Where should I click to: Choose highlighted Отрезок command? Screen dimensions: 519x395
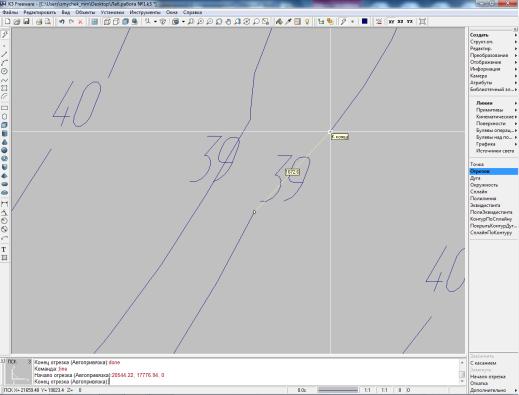tap(493, 171)
